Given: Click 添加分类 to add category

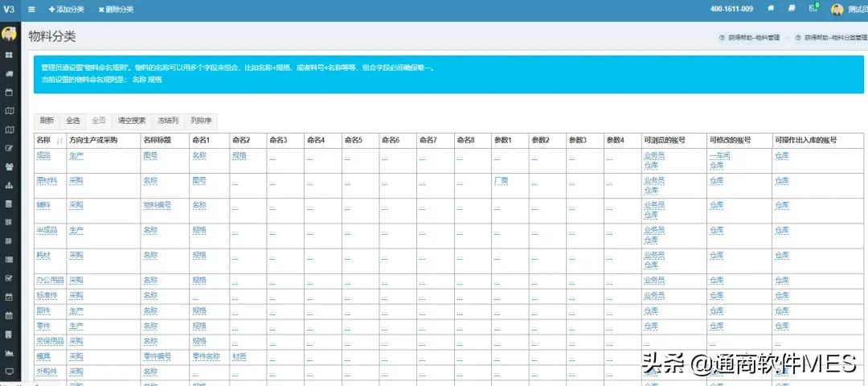Looking at the screenshot, I should 67,10.
